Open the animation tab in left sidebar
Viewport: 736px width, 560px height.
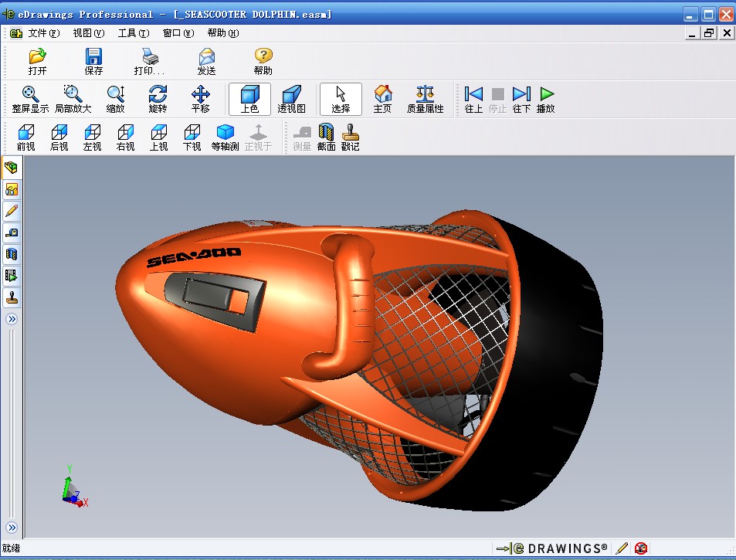(12, 276)
